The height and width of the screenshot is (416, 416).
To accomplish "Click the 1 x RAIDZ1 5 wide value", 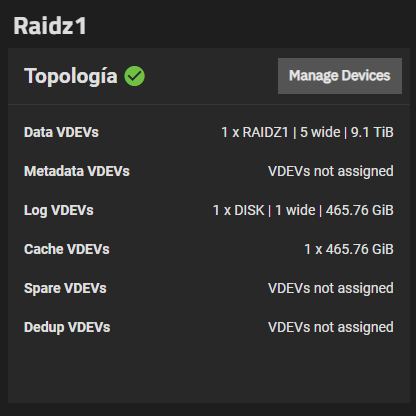I will [307, 132].
